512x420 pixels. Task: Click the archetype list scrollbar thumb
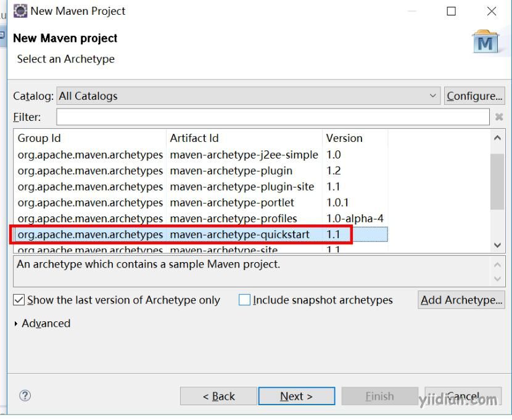[497, 181]
